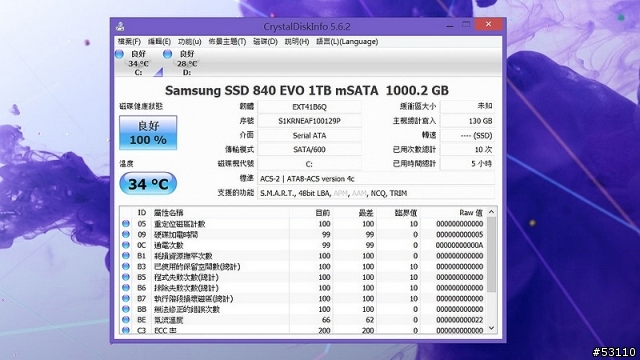Open the 功能(u) menu
This screenshot has width=640, height=360.
[x=189, y=42]
